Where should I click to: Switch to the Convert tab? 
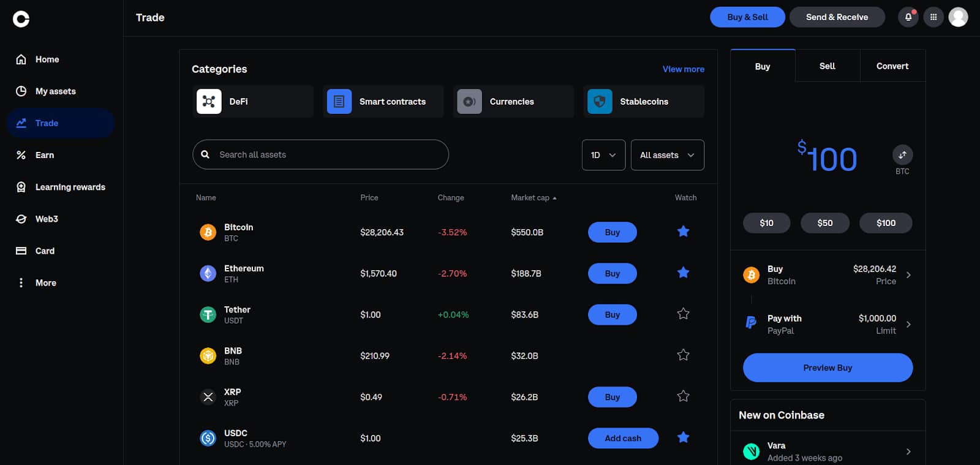pos(892,66)
